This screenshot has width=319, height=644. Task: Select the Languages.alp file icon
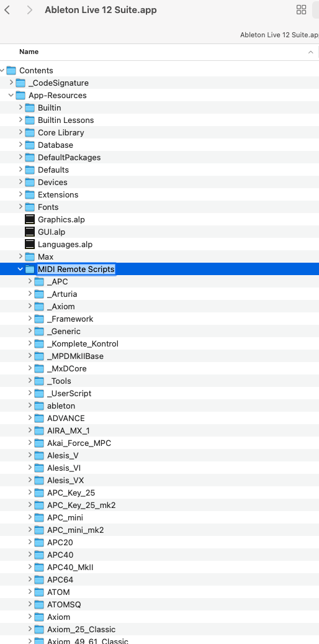(30, 245)
